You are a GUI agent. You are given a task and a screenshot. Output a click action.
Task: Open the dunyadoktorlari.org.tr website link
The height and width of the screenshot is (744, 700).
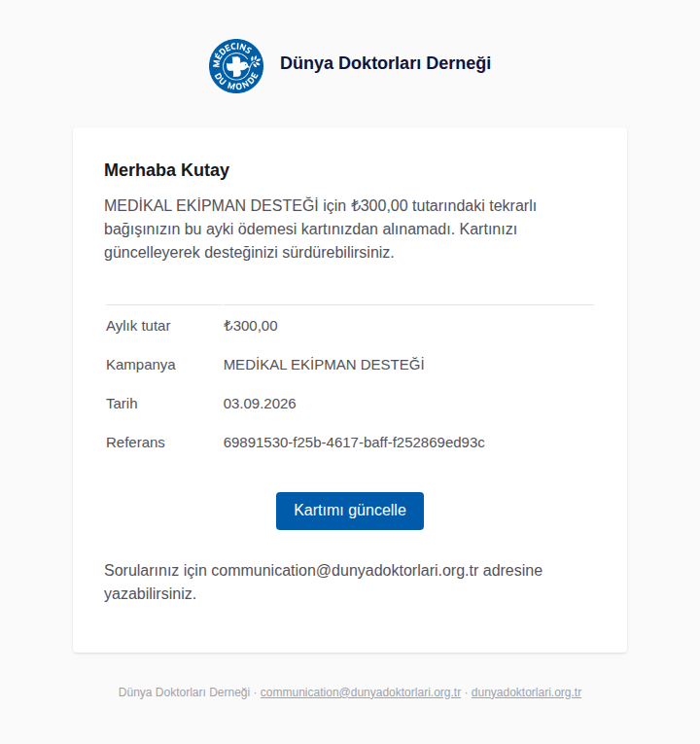(526, 692)
